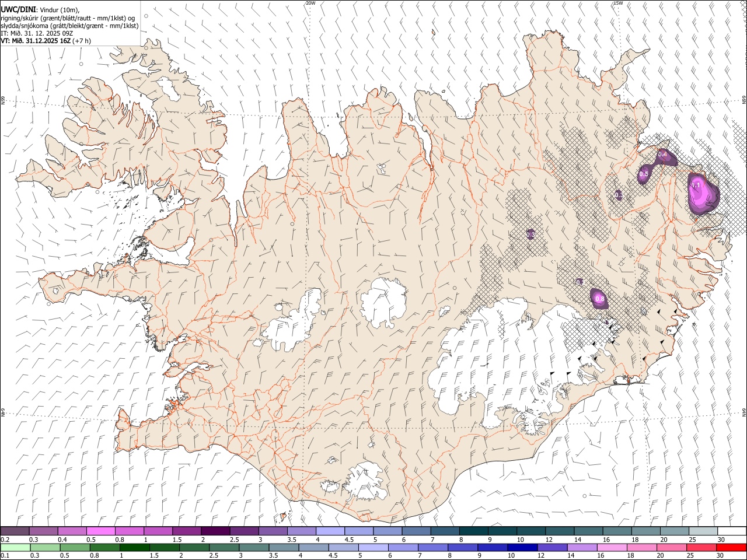Viewport: 747px width, 560px height.
Task: Select the darkest green swatch labeled 1 in bottom row
Action: click(134, 547)
